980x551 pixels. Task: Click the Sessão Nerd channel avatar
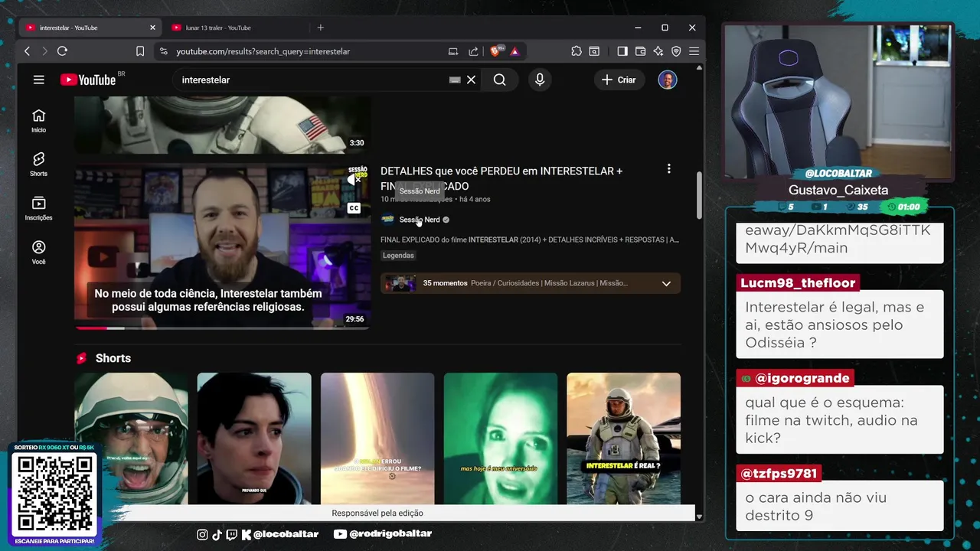[387, 220]
